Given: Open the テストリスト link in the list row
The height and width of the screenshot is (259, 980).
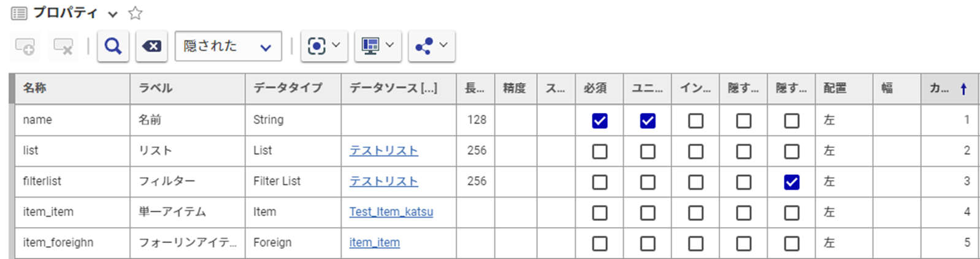Looking at the screenshot, I should [383, 151].
